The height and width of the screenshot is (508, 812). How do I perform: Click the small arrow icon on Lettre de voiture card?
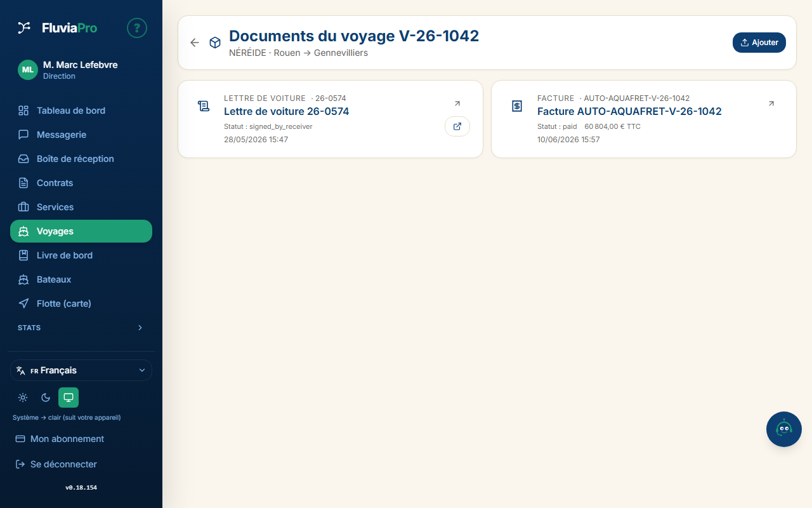(457, 104)
